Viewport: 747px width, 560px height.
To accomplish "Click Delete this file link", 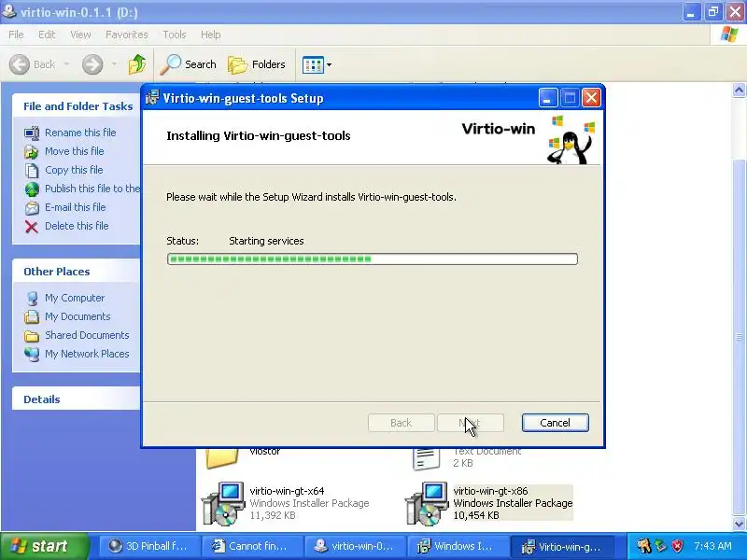I will point(77,226).
